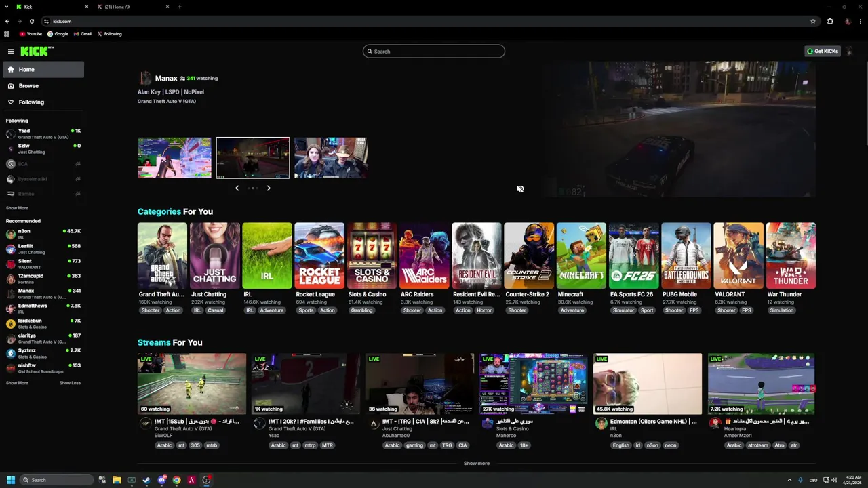Select the third carousel thumbnail with two people

(x=331, y=158)
